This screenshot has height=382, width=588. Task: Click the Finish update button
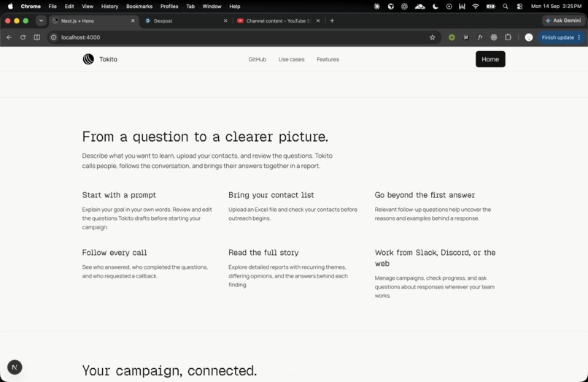pyautogui.click(x=560, y=37)
